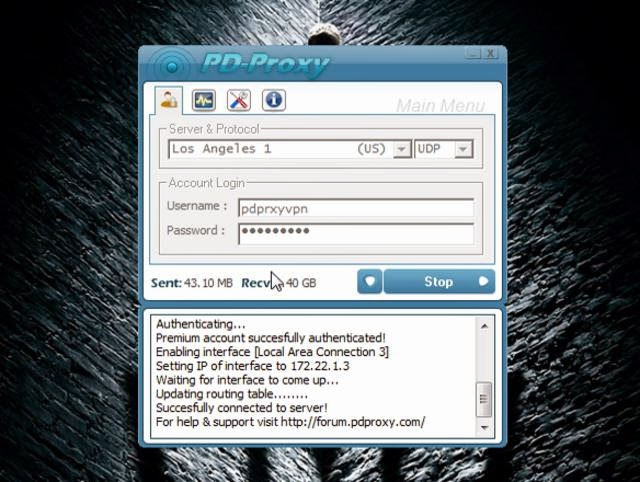
Task: Click 'Premium account succesfully authenticated!' log line
Action: [x=271, y=338]
